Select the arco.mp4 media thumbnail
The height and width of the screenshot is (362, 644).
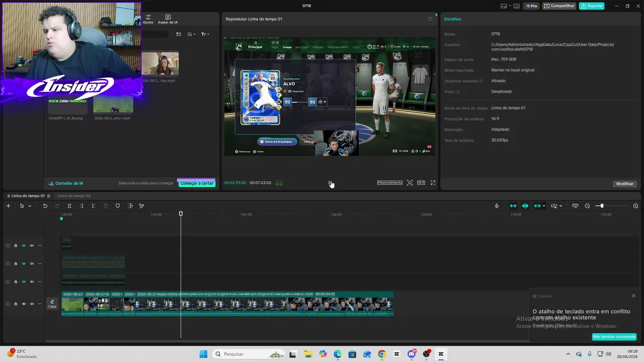click(x=113, y=105)
